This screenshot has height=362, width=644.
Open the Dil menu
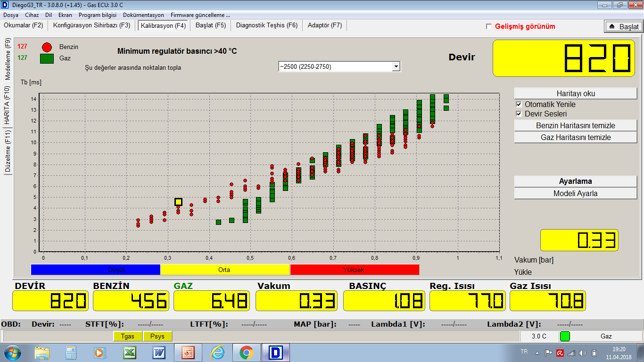49,15
